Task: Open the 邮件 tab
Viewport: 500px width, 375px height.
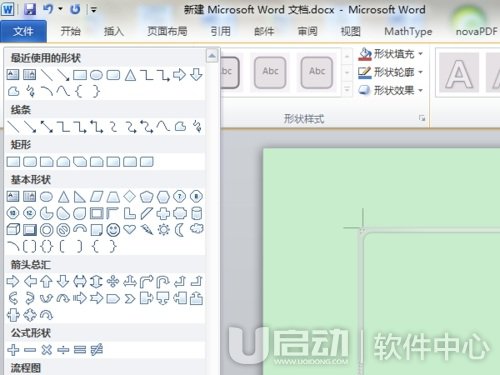Action: (x=264, y=31)
